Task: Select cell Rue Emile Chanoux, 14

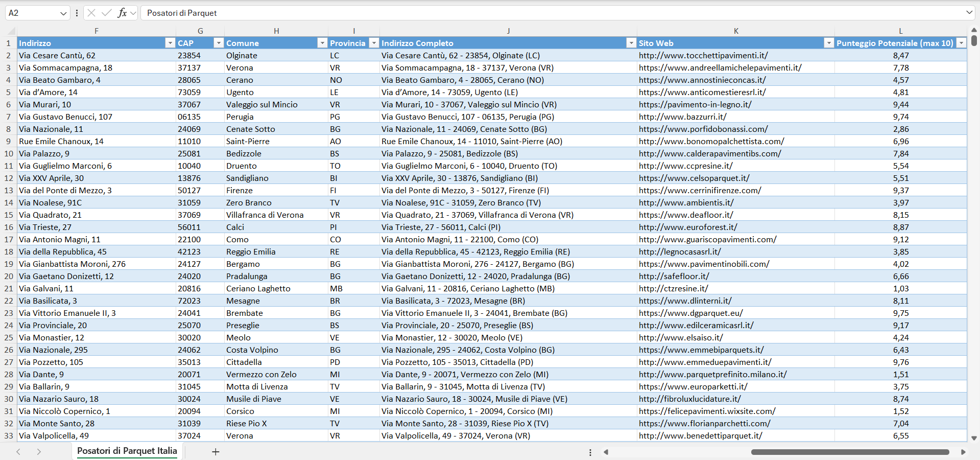Action: click(x=97, y=141)
